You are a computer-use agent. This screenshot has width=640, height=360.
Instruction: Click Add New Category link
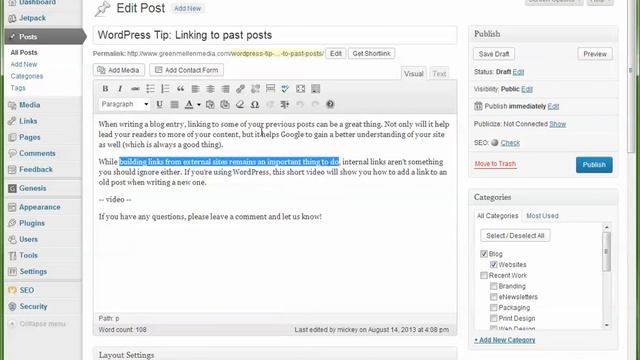pyautogui.click(x=505, y=340)
